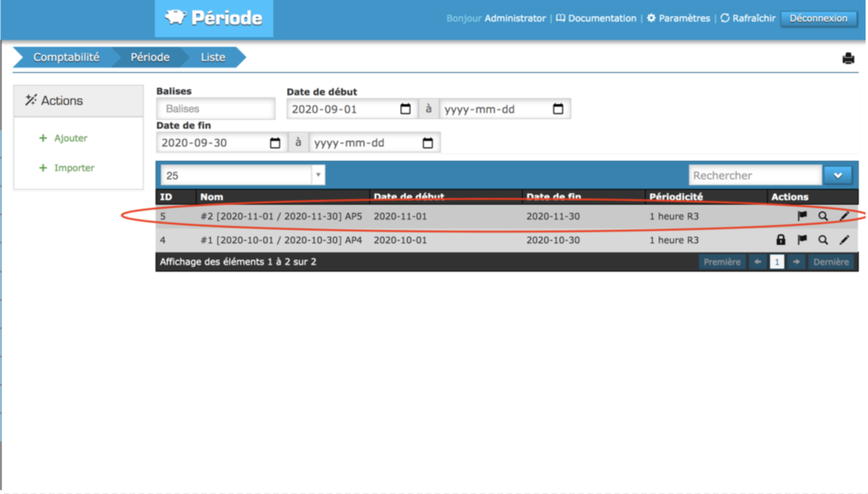Sort table by Périodicité column header

(676, 197)
